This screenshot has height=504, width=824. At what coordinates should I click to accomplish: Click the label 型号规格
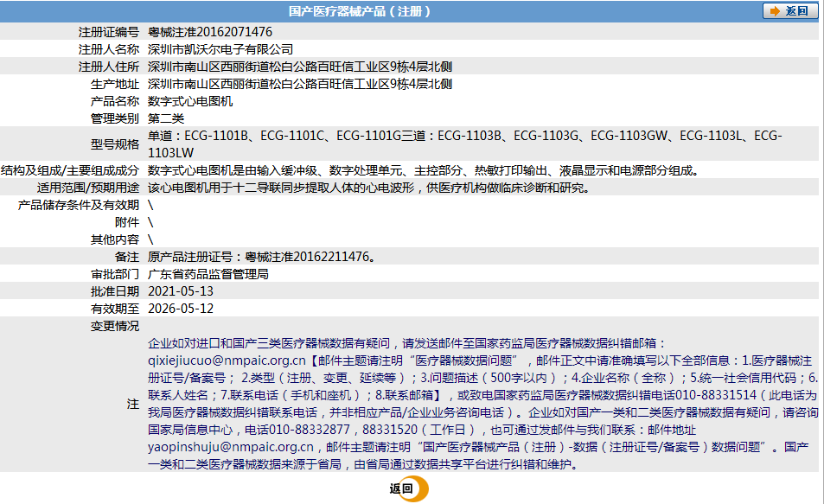tap(115, 144)
